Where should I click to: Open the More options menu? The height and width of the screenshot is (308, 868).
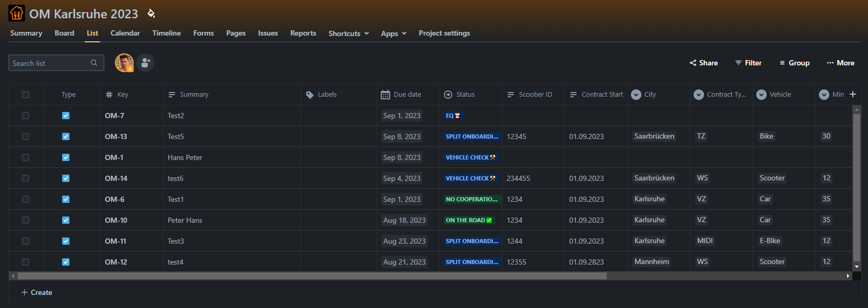pos(841,63)
